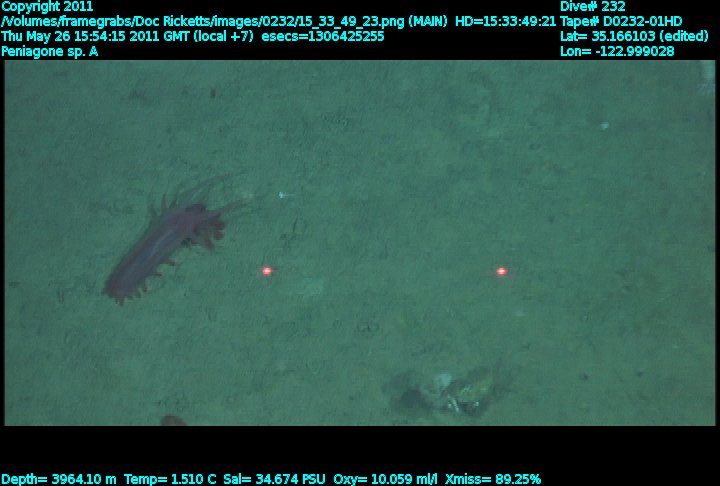720x486 pixels.
Task: Click the Xmiss= 89.25% reading
Action: coord(493,479)
